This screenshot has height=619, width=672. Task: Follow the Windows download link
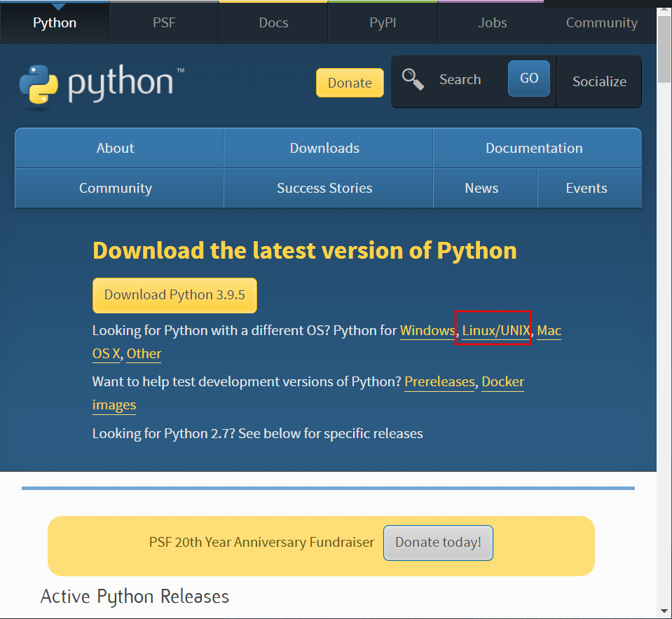click(427, 330)
